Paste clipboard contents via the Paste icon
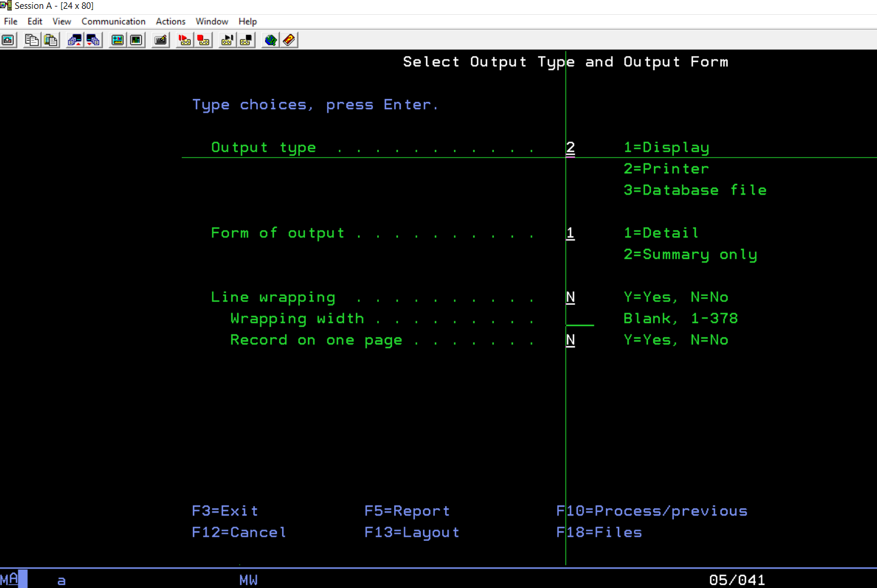877x588 pixels. coord(51,40)
